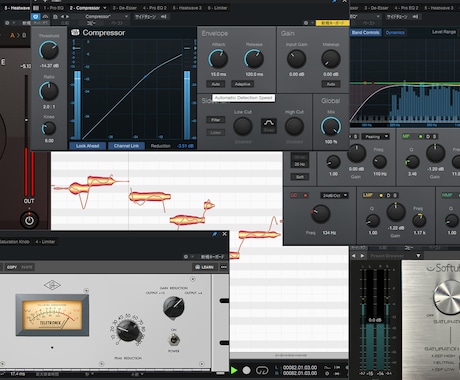Screen dimensions: 460x380
Task: Click the MF Gain knob showing -1.20 dB
Action: [x=435, y=153]
